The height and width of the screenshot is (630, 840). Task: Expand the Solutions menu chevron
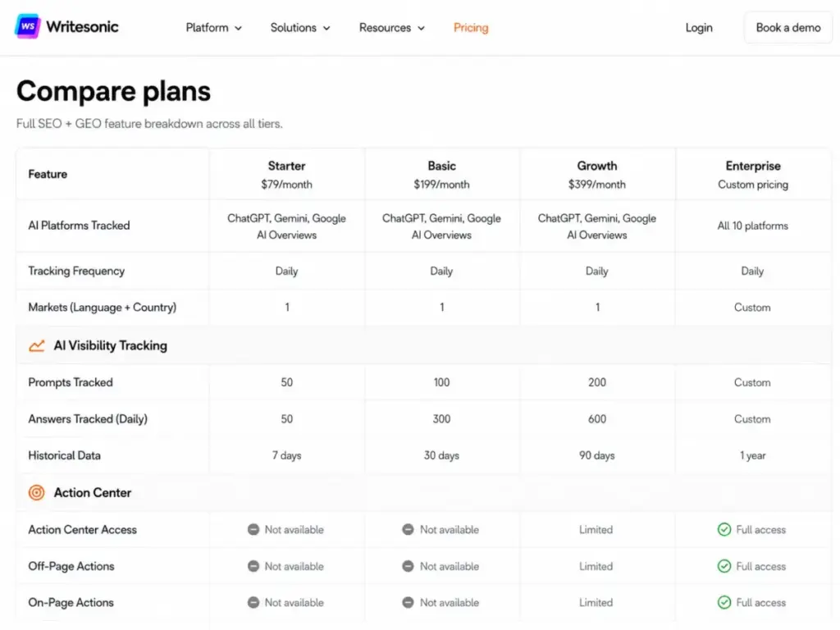(326, 29)
